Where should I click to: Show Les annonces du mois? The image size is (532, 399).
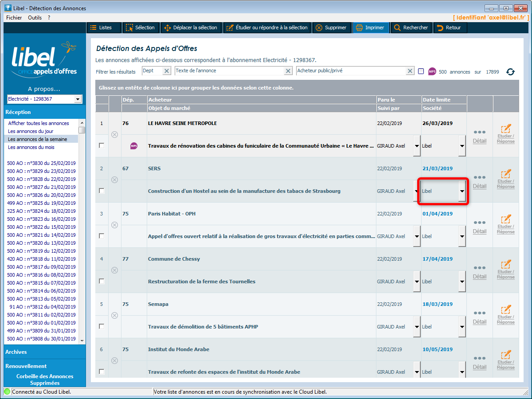click(31, 147)
